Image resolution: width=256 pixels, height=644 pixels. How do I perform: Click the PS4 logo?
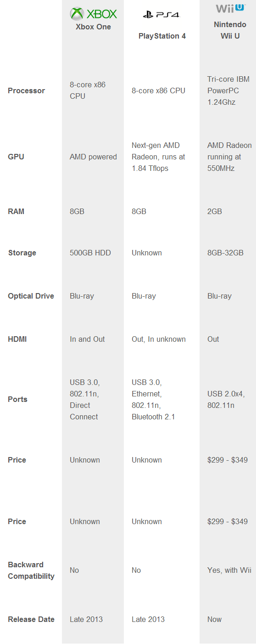pos(161,15)
